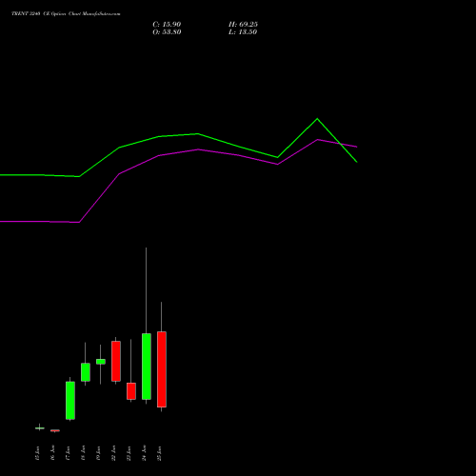Select the green candlestick for 17 Jan
Viewport: 476px width, 476px height.
(x=70, y=400)
